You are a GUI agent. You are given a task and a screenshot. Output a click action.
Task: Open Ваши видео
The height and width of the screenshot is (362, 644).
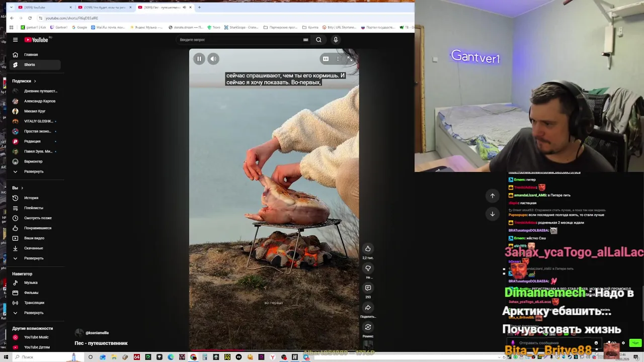pyautogui.click(x=35, y=238)
